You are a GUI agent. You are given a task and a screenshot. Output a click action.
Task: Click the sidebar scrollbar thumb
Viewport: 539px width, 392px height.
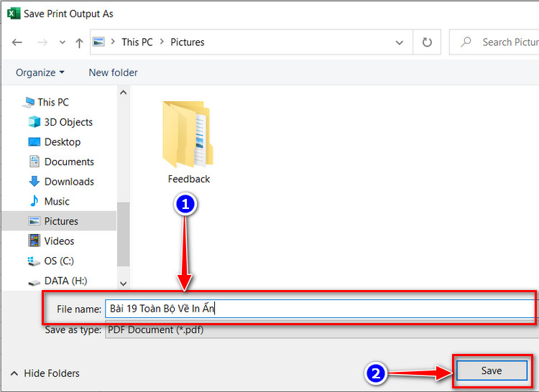123,234
